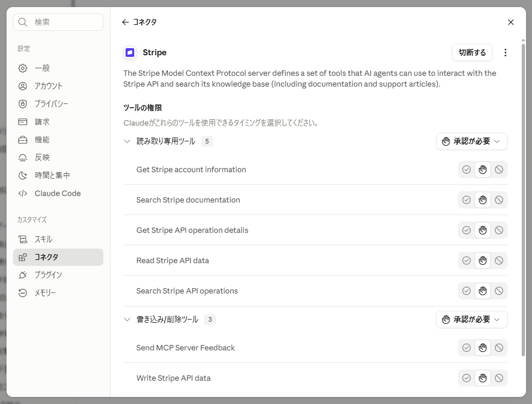This screenshot has width=532, height=404.
Task: Click the Get Stripe account information label
Action: tap(191, 170)
